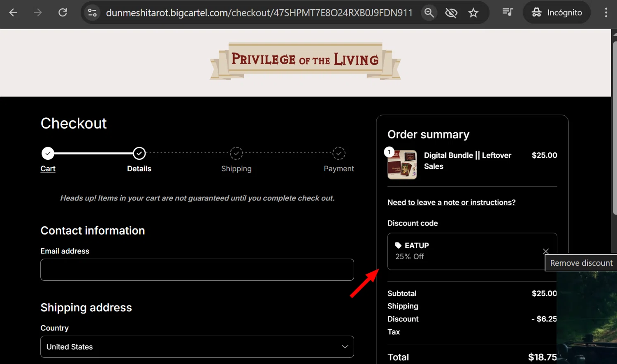
Task: Open the media controls icon
Action: [508, 12]
